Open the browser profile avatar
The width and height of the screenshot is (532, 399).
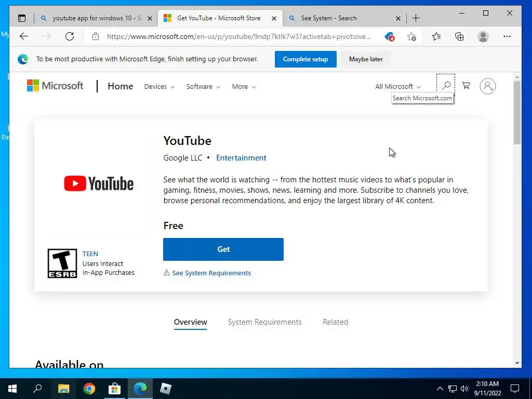click(483, 36)
